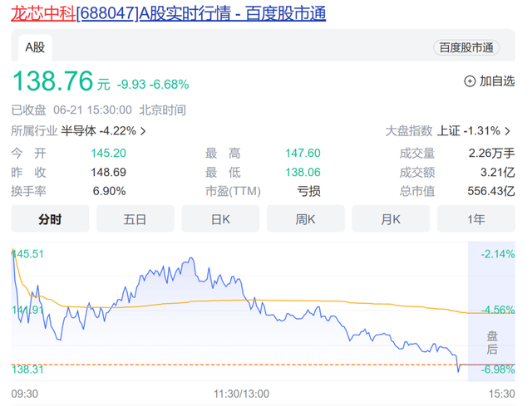
Task: Click the chart percentage label -2.14%
Action: pyautogui.click(x=498, y=254)
